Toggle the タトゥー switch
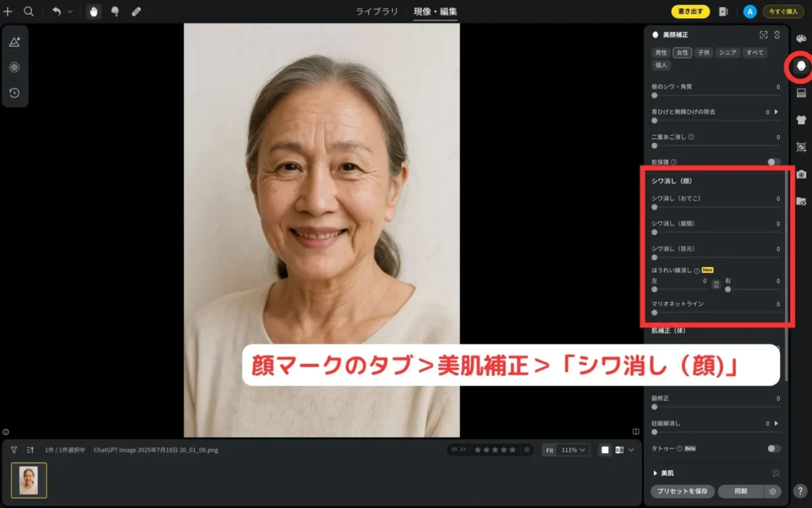 (774, 448)
